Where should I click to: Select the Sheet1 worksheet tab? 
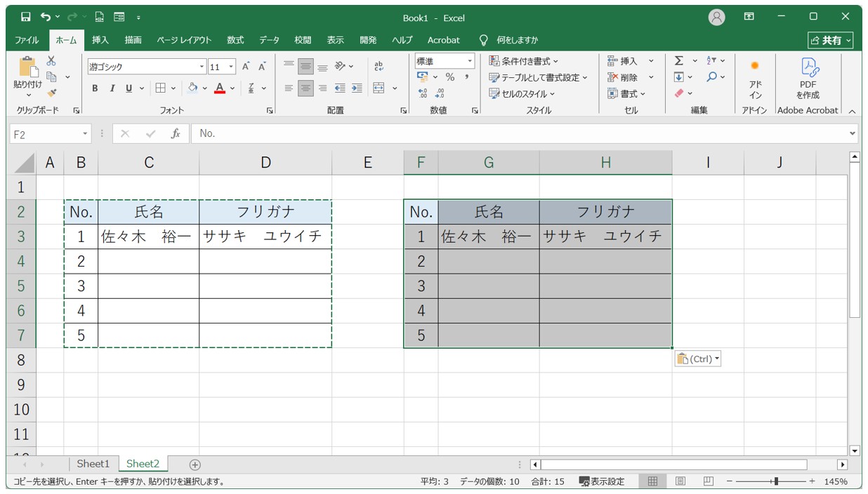(x=93, y=464)
